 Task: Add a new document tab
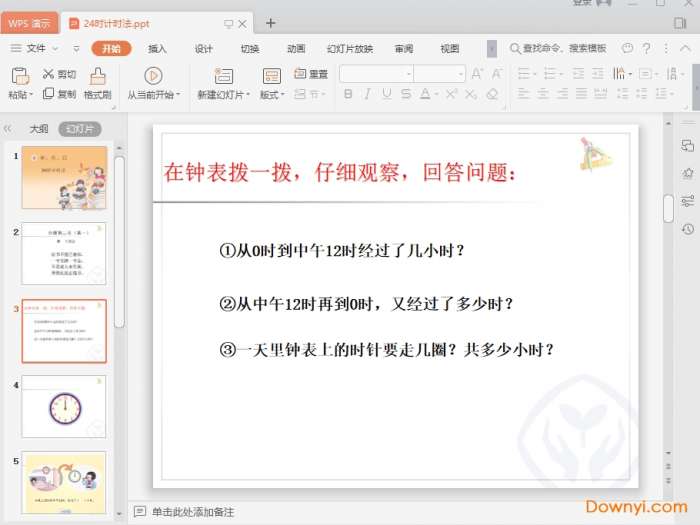271,23
